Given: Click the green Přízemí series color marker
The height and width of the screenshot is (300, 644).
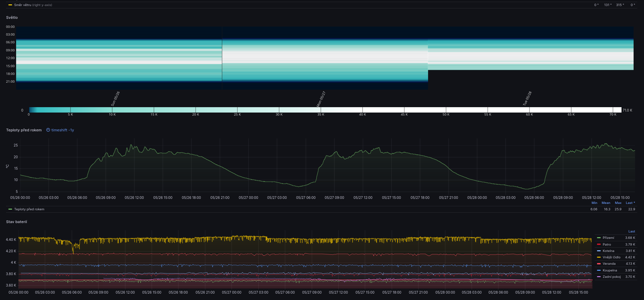Looking at the screenshot, I should pos(599,238).
